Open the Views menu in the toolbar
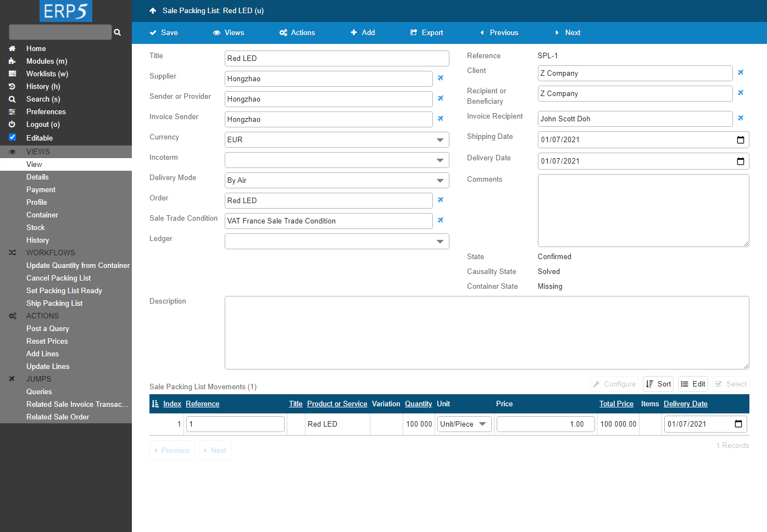Viewport: 767px width, 532px height. pos(229,32)
